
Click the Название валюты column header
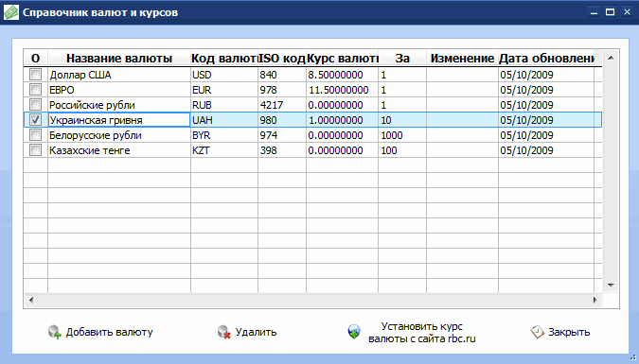click(x=119, y=59)
